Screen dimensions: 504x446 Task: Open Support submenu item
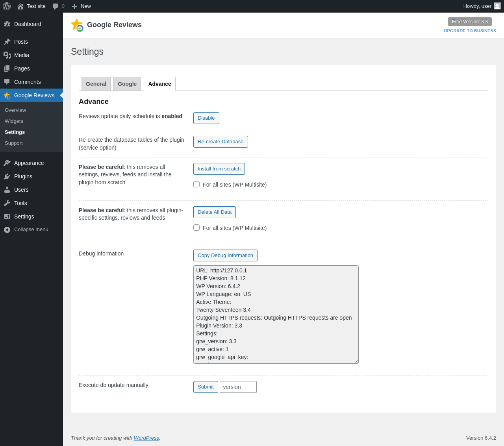(14, 143)
